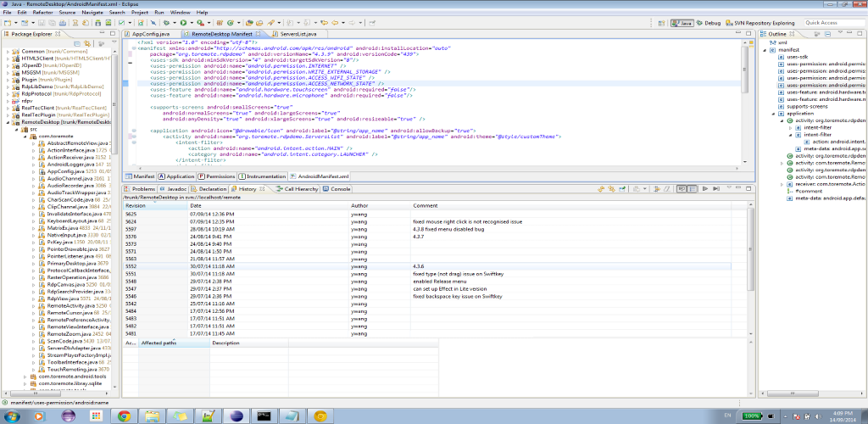Sort history by Author column header
The image size is (868, 424).
[380, 205]
